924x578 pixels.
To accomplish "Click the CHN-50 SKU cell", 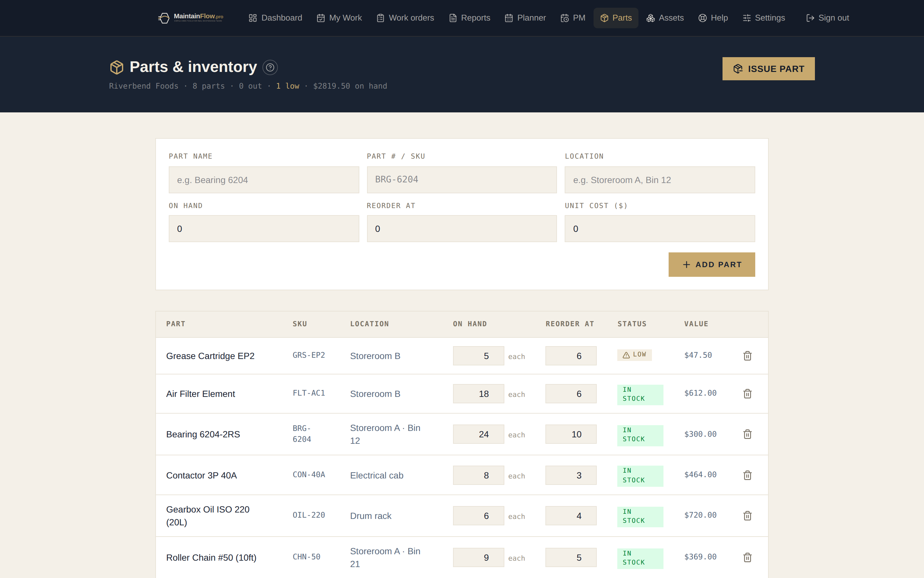I will tap(306, 556).
